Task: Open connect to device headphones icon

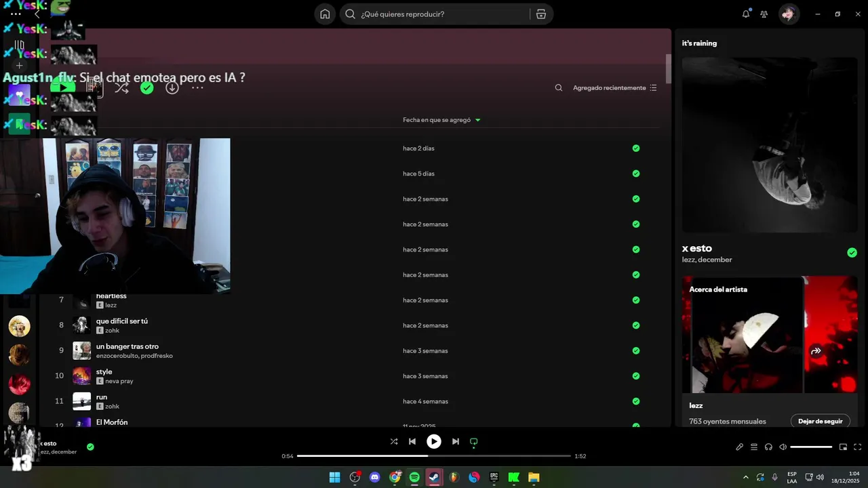Action: click(768, 447)
